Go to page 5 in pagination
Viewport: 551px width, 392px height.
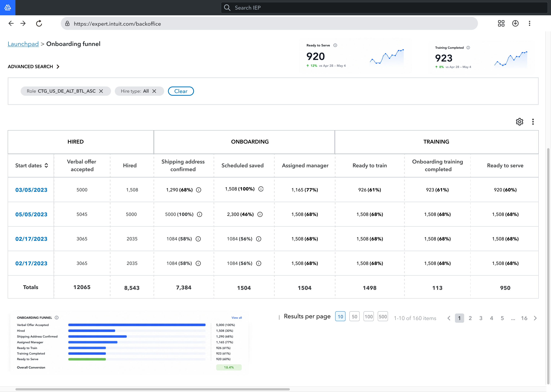point(502,318)
